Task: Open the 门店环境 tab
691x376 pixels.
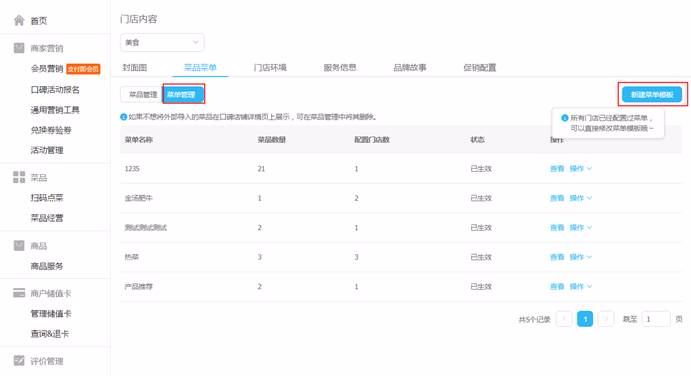Action: point(270,67)
